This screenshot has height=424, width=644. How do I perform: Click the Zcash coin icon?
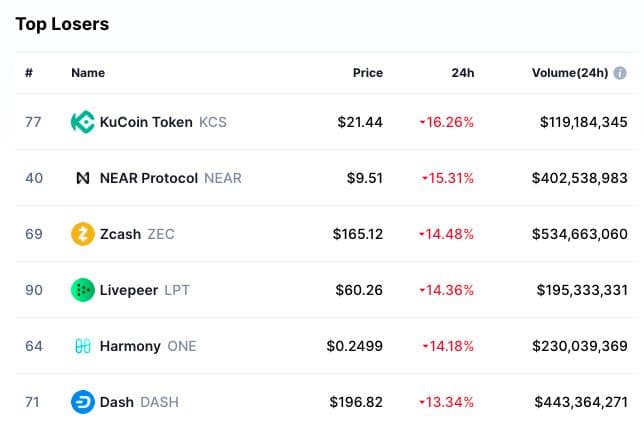click(82, 234)
